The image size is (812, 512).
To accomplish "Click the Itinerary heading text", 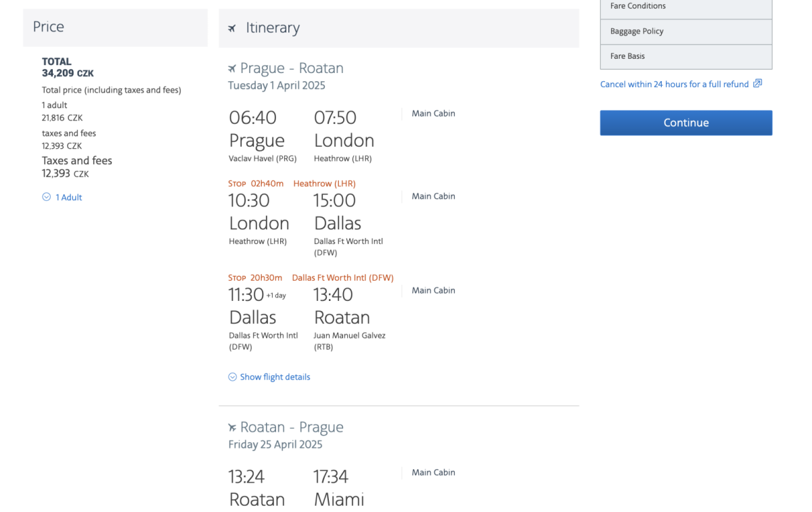I will tap(273, 28).
